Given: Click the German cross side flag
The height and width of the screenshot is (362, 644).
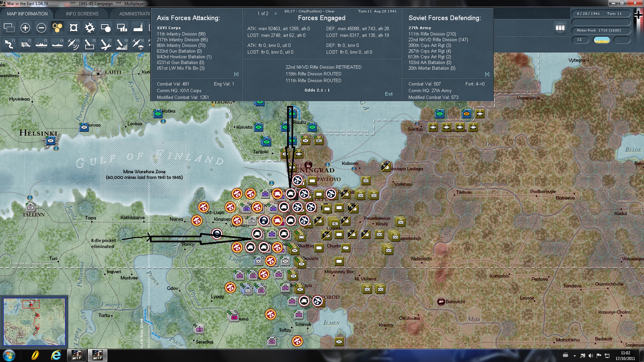Looking at the screenshot, I should pyautogui.click(x=638, y=15).
